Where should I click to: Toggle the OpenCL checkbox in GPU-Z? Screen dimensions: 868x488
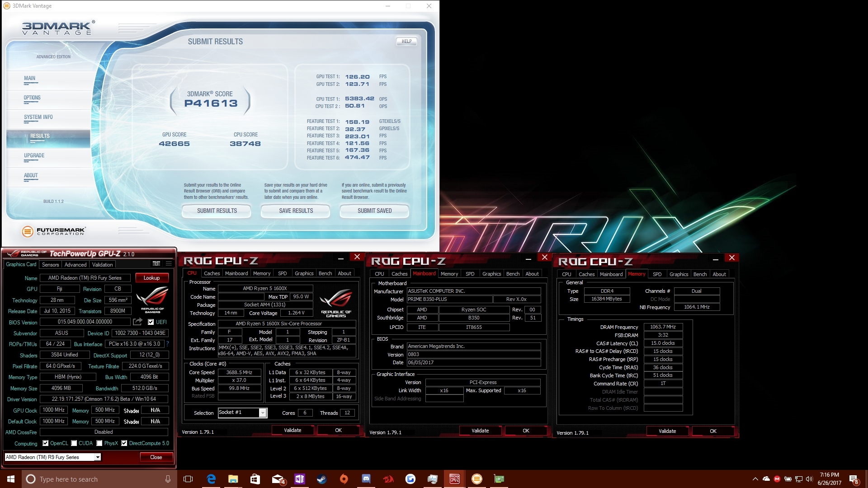point(45,443)
